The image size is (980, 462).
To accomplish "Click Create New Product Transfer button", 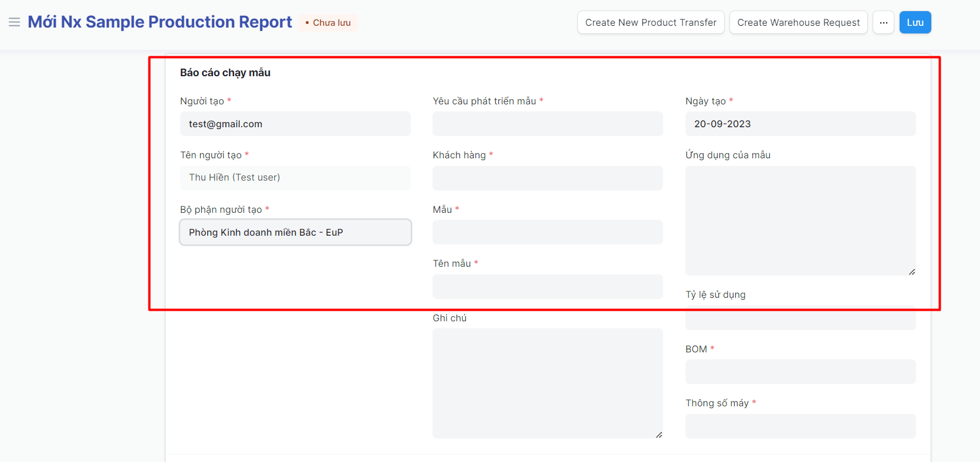I will point(650,23).
